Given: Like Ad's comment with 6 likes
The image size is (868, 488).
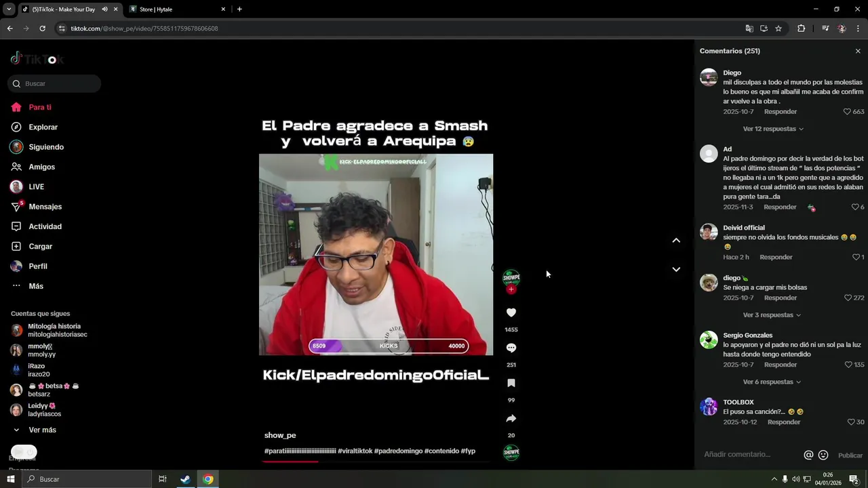Looking at the screenshot, I should coord(855,207).
